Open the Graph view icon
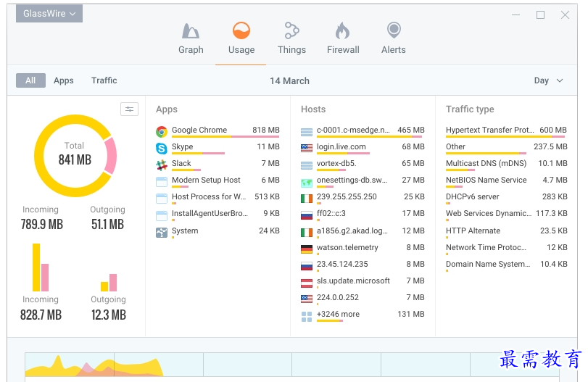Image resolution: width=588 pixels, height=382 pixels. click(x=191, y=31)
